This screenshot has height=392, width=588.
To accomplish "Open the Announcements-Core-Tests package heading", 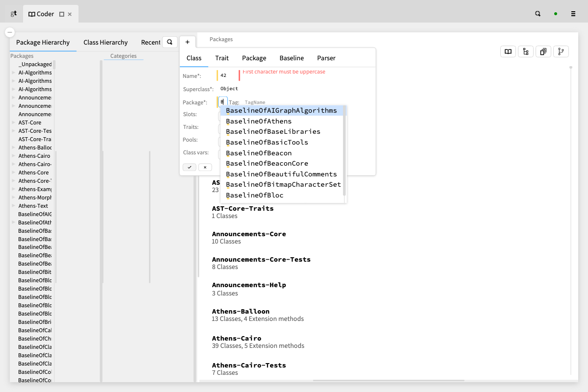I will (261, 259).
